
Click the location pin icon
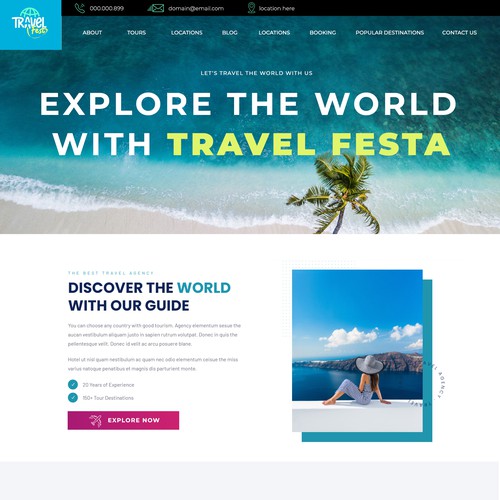coord(251,8)
